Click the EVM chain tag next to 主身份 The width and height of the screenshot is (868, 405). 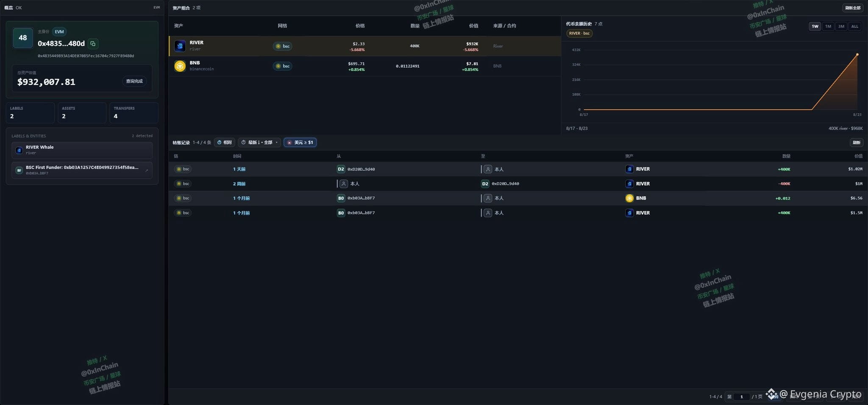[59, 32]
